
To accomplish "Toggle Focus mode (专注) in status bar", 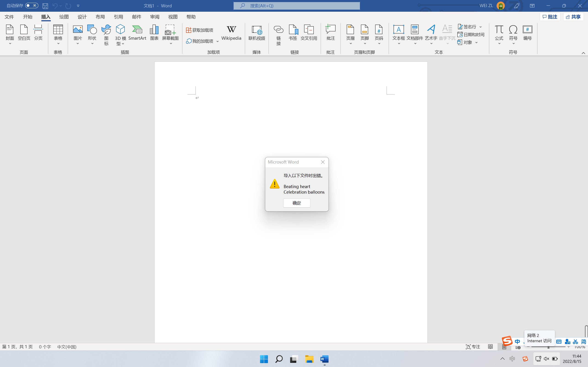I will [x=473, y=347].
